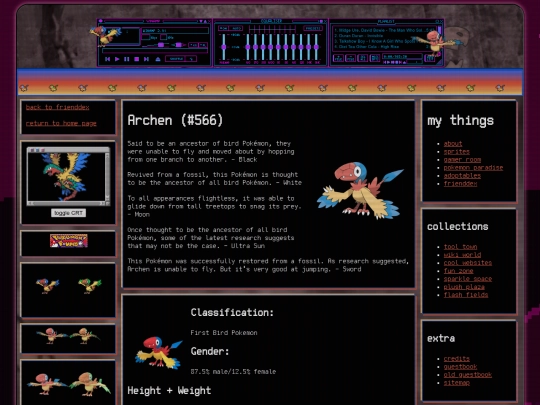This screenshot has height=405, width=540.
Task: Toggle the shuffle button in the player
Action: (176, 59)
